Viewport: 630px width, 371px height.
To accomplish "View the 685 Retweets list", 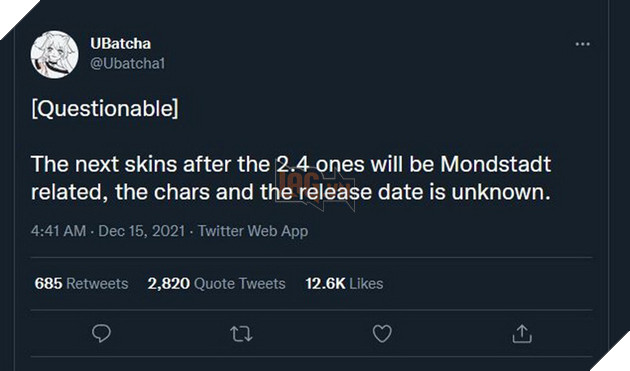I will click(81, 283).
